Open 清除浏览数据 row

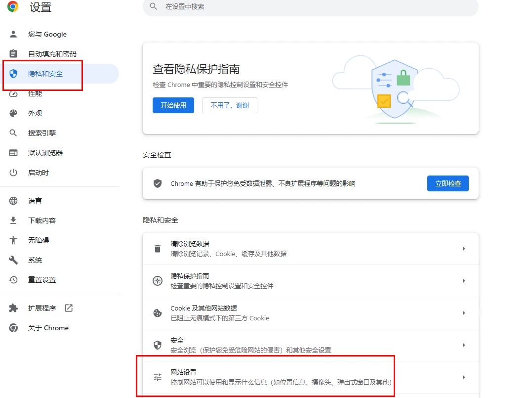[x=310, y=249]
